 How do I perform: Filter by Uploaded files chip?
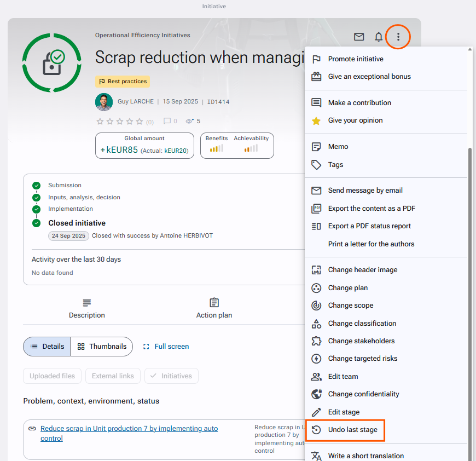[x=52, y=376]
